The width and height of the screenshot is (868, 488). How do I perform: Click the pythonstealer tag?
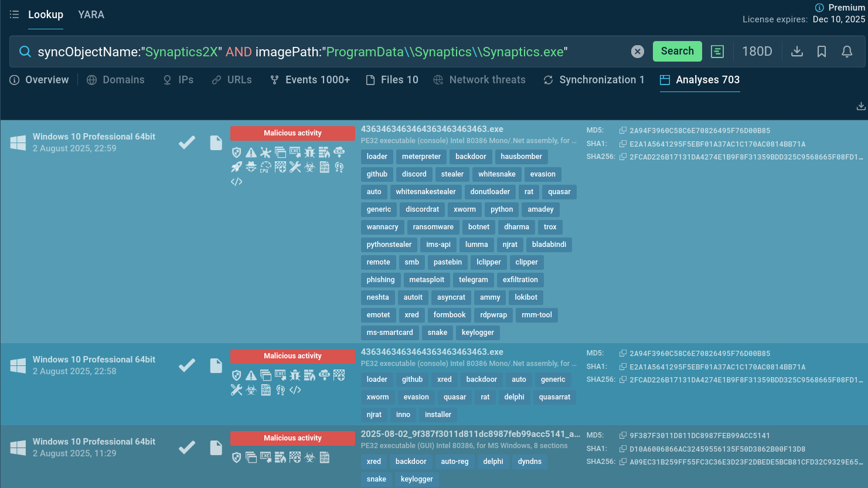389,245
